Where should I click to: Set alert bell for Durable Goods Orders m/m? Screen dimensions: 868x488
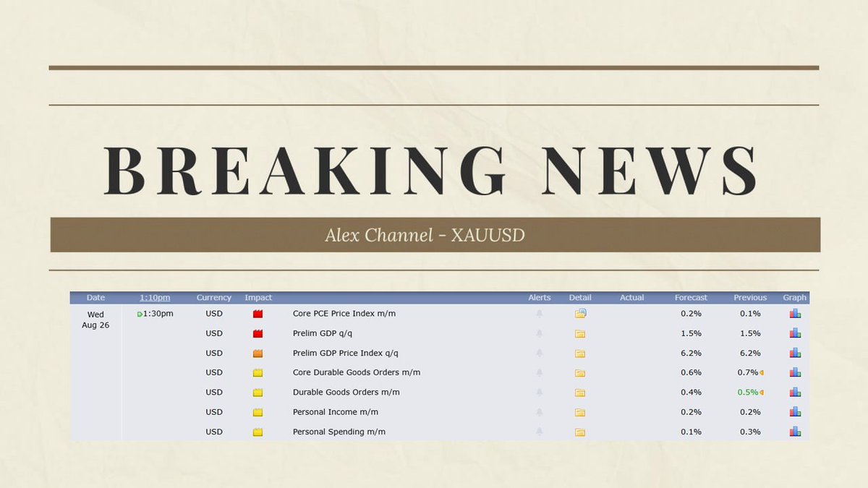pos(540,392)
